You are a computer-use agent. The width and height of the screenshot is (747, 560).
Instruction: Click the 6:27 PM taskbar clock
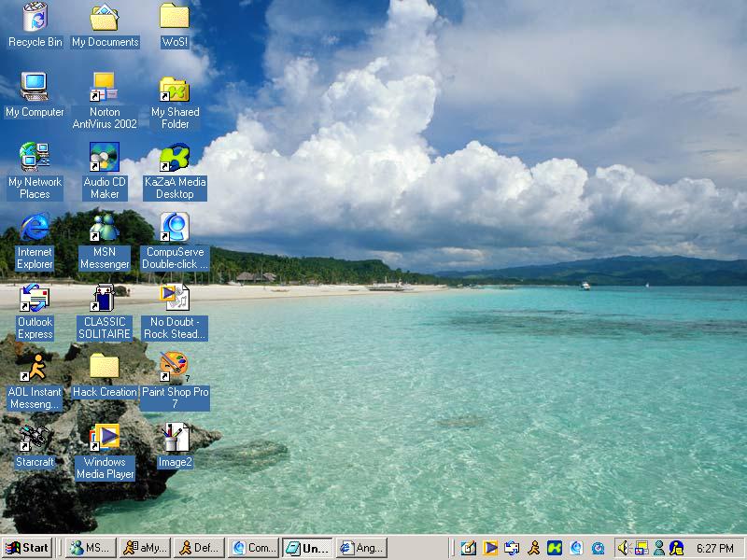point(714,548)
